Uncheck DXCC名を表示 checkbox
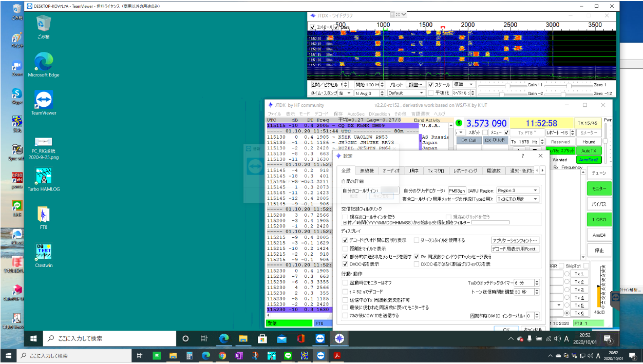The image size is (643, 364). [x=345, y=264]
